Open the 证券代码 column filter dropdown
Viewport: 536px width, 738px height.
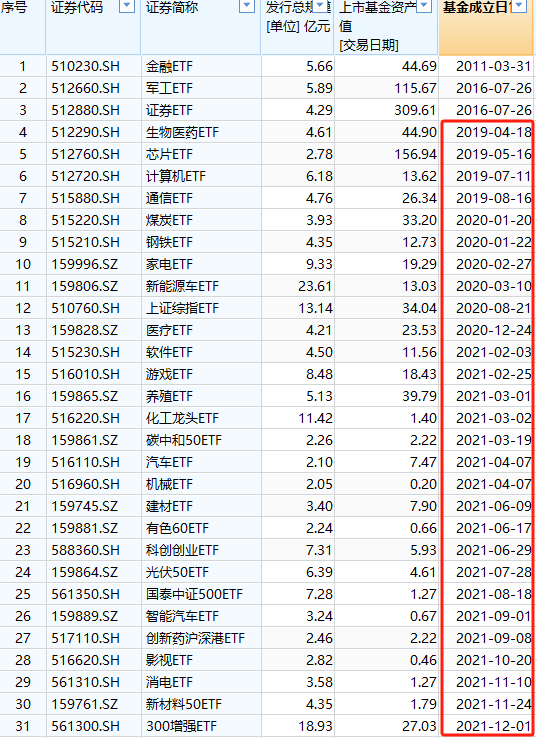127,6
